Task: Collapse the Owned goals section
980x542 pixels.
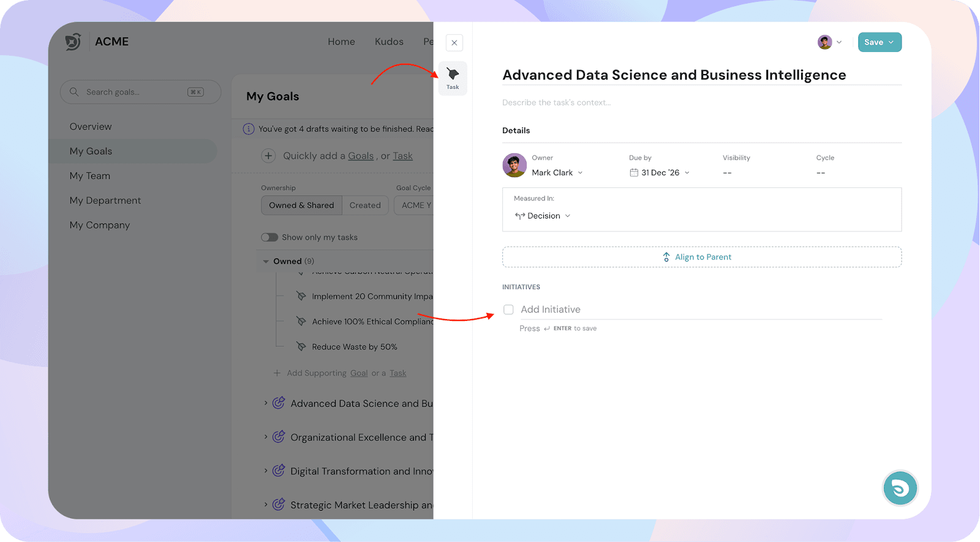Action: (266, 262)
